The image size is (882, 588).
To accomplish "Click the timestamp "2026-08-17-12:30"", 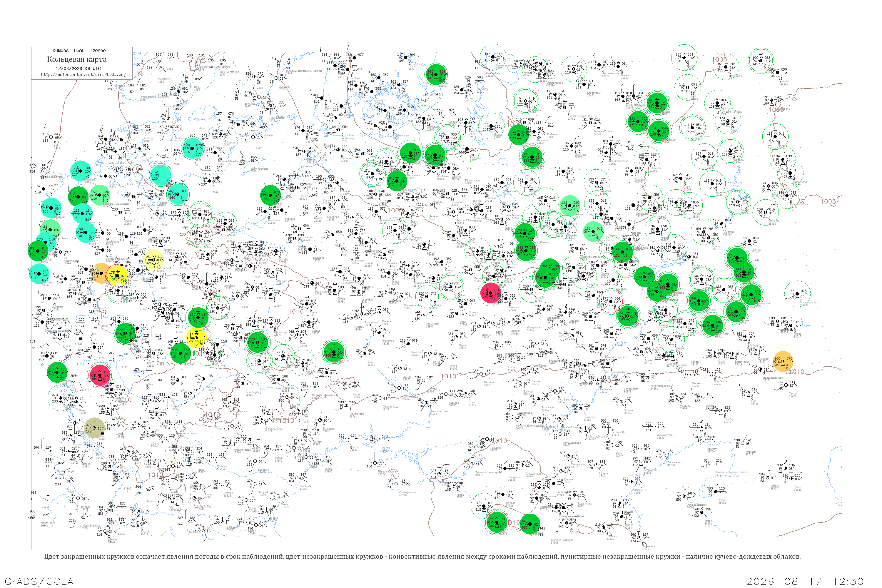I will coord(805,581).
